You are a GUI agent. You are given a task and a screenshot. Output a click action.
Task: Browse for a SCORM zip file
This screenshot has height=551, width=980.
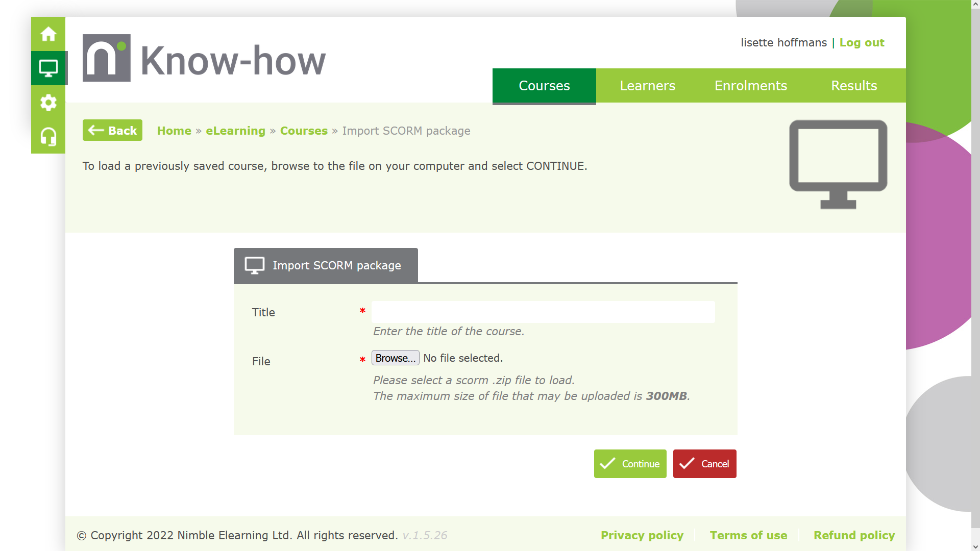pyautogui.click(x=396, y=358)
